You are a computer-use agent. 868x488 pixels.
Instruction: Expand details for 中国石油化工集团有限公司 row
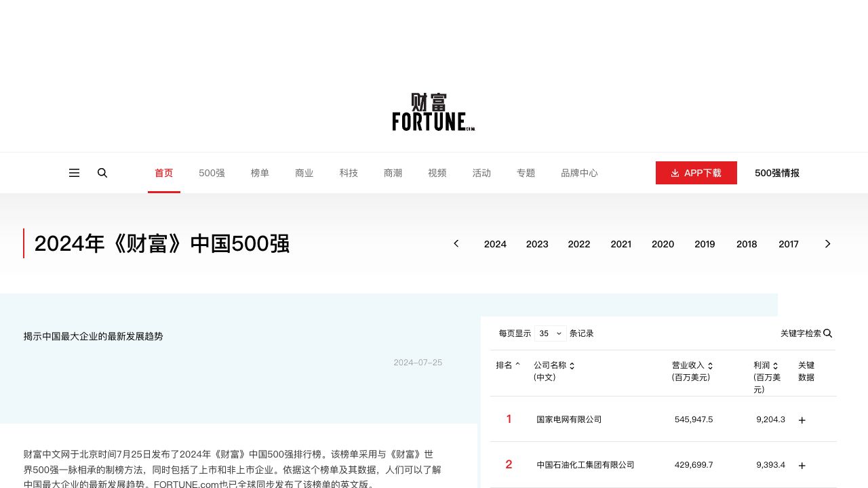802,466
